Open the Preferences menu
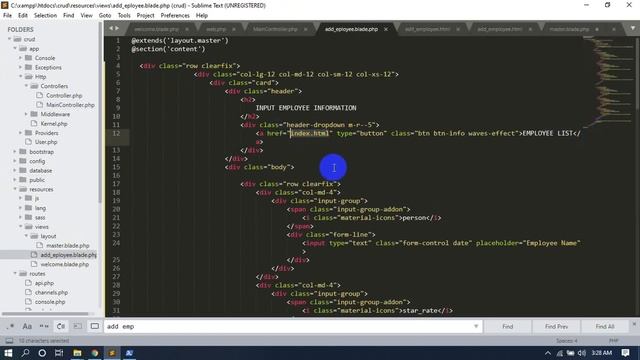This screenshot has height=360, width=640. tap(175, 16)
